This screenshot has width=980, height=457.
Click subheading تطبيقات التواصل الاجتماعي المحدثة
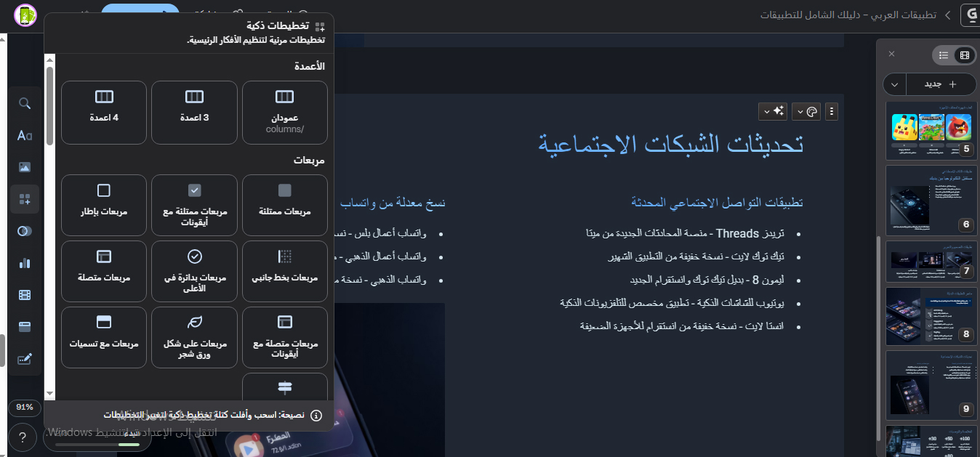(718, 203)
